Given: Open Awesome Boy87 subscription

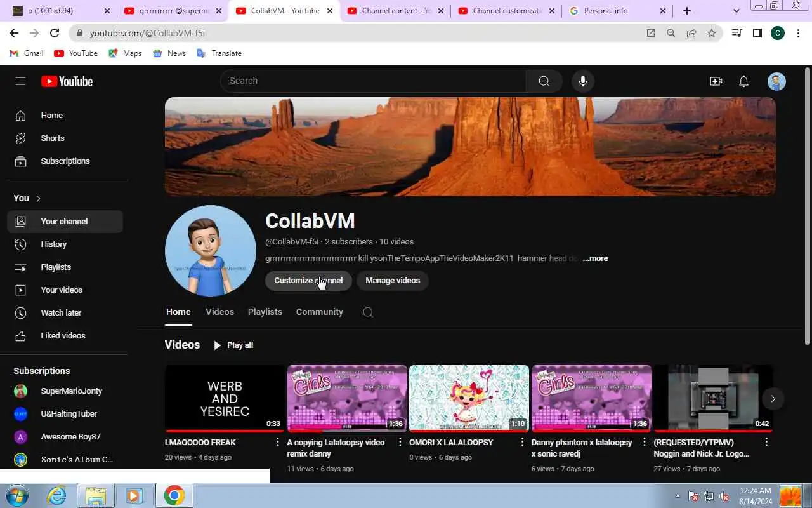Looking at the screenshot, I should [x=65, y=437].
